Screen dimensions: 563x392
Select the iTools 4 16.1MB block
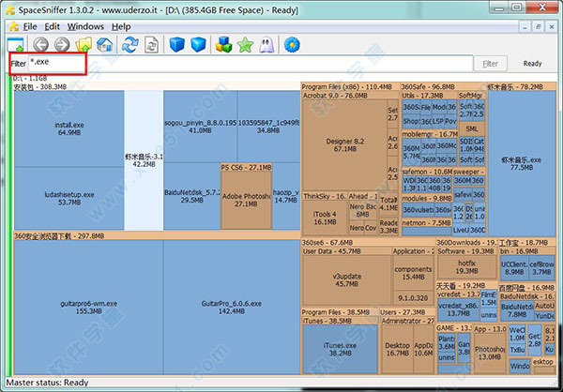coord(325,218)
